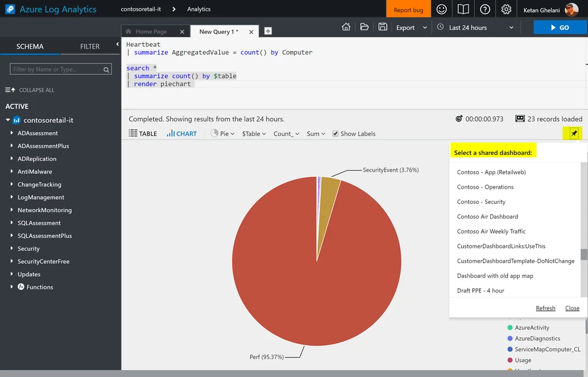The height and width of the screenshot is (377, 588).
Task: Expand the ADAssessment node
Action: point(11,133)
